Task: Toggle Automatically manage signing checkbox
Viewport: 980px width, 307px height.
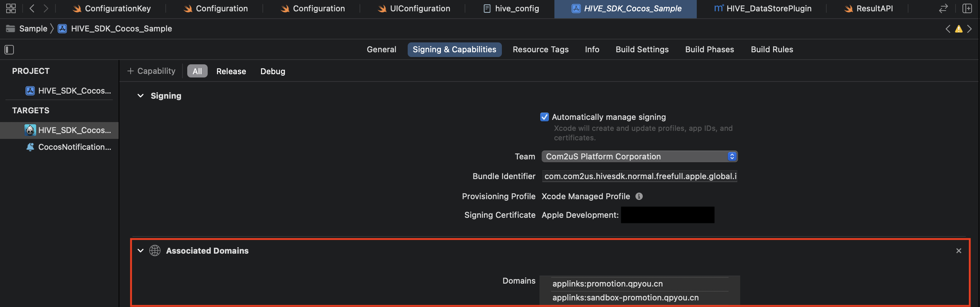Action: [545, 117]
